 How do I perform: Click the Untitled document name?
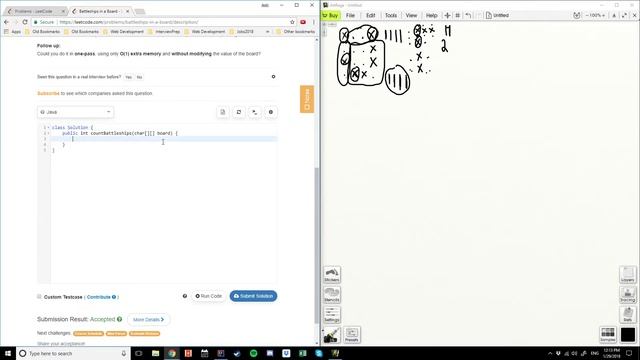pyautogui.click(x=501, y=16)
